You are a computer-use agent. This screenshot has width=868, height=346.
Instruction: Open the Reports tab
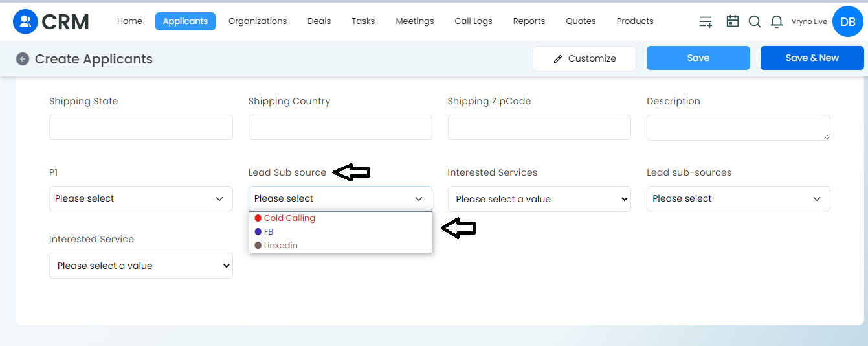click(x=529, y=21)
